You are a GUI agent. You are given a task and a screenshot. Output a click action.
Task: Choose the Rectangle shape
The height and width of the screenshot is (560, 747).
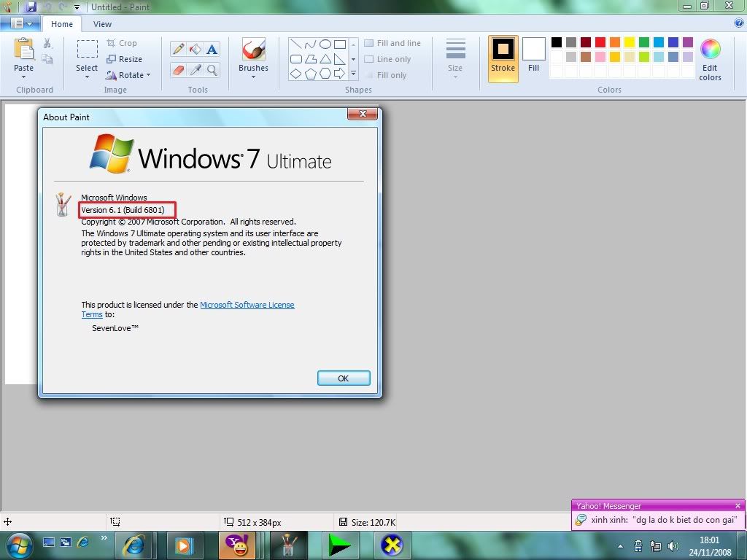coord(340,44)
